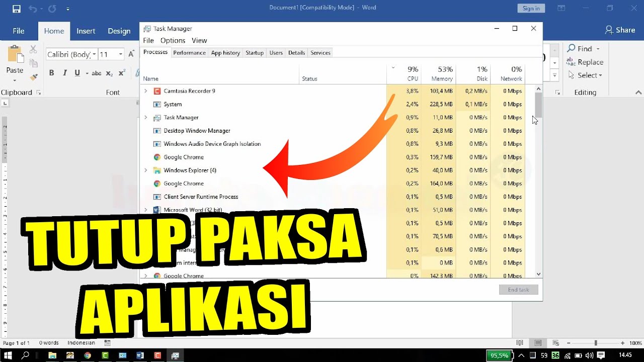Click the Save icon in Word's quick access toolbar
The height and width of the screenshot is (362, 644).
click(17, 9)
